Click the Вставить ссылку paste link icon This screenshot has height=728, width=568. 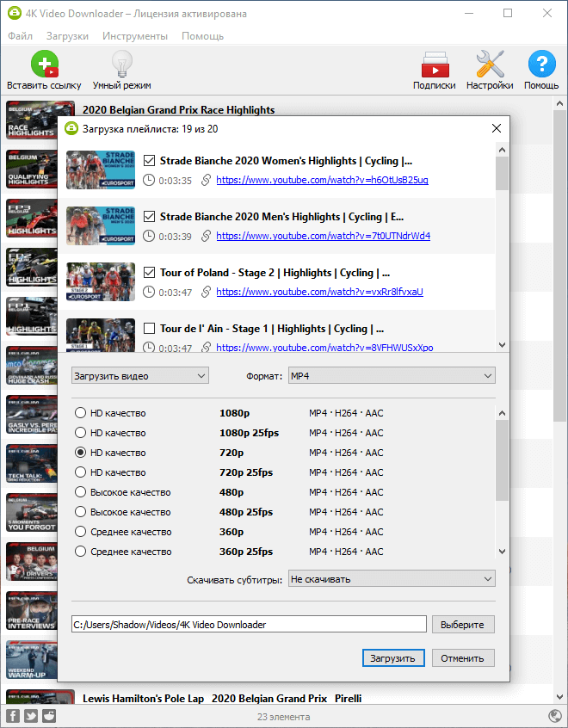pyautogui.click(x=45, y=64)
